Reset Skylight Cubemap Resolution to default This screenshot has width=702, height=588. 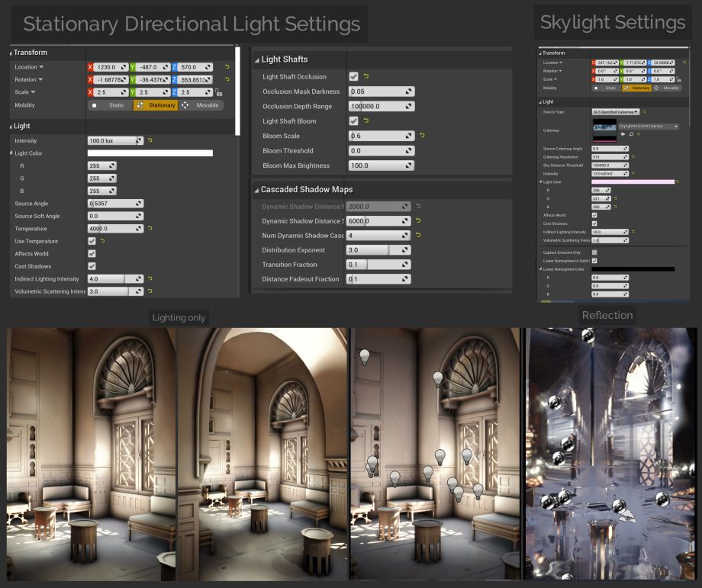coord(633,157)
